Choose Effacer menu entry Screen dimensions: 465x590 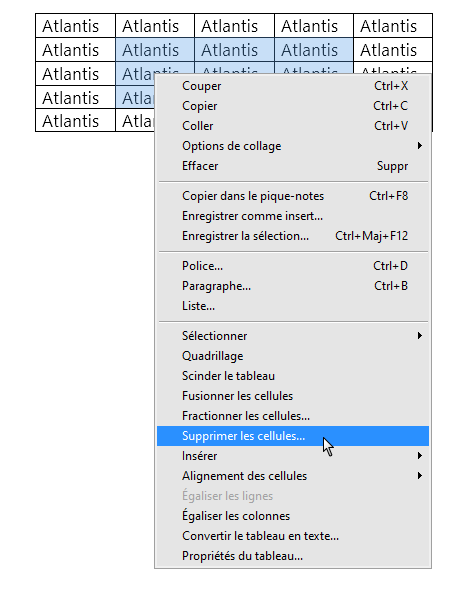[x=293, y=166]
